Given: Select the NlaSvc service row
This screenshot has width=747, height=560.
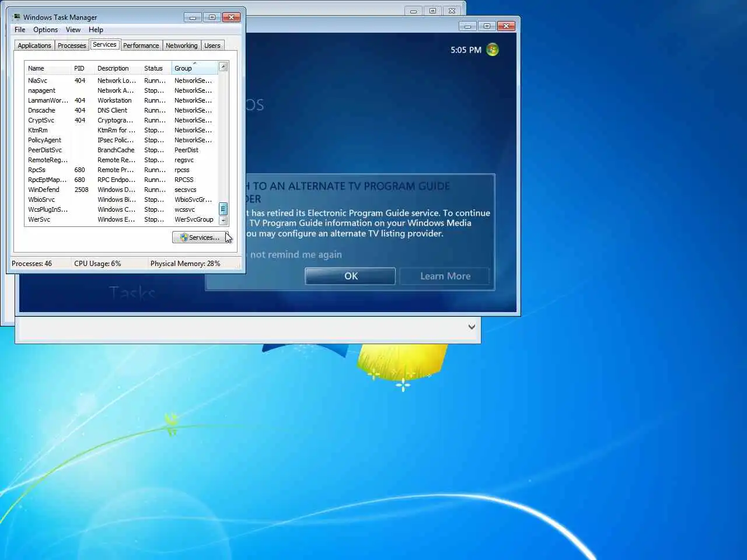Looking at the screenshot, I should tap(121, 80).
